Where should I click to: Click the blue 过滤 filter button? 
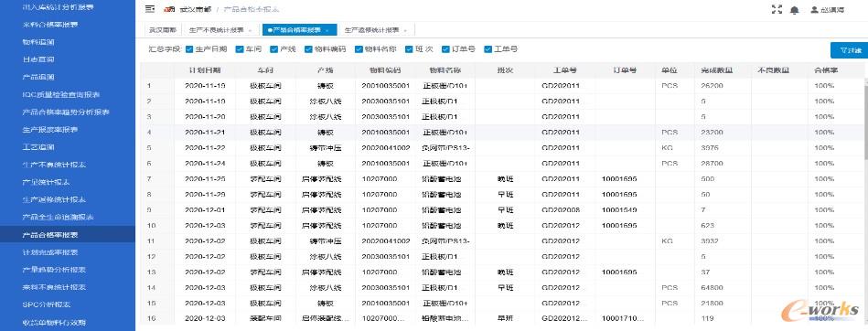click(849, 50)
